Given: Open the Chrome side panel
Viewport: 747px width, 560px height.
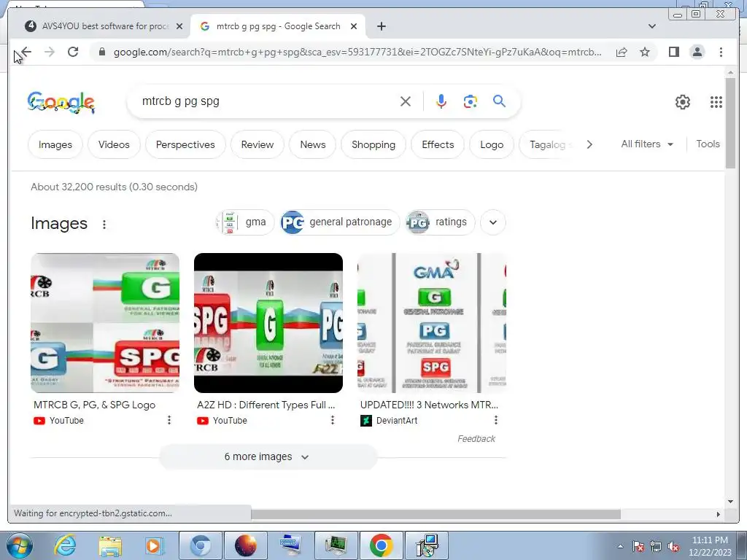Looking at the screenshot, I should coord(673,52).
